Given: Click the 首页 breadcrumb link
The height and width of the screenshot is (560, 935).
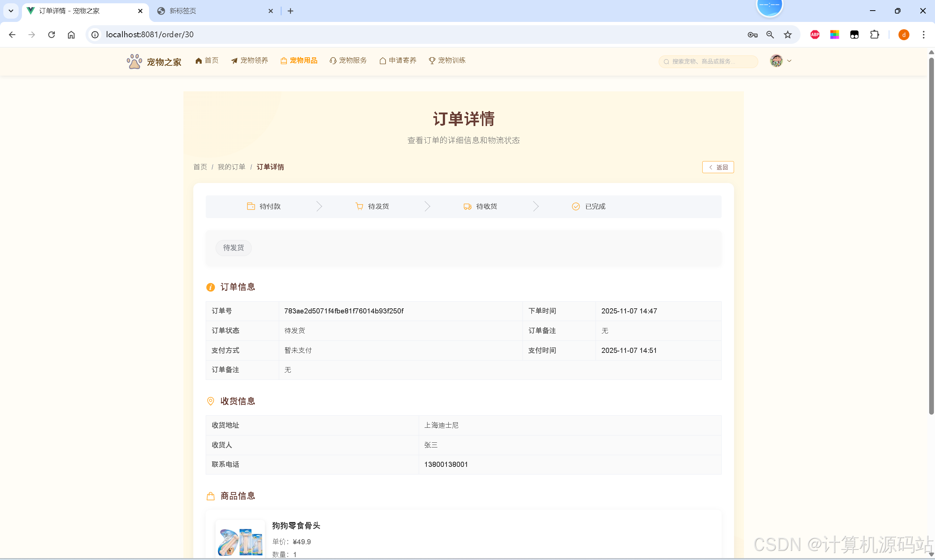Looking at the screenshot, I should pyautogui.click(x=200, y=167).
